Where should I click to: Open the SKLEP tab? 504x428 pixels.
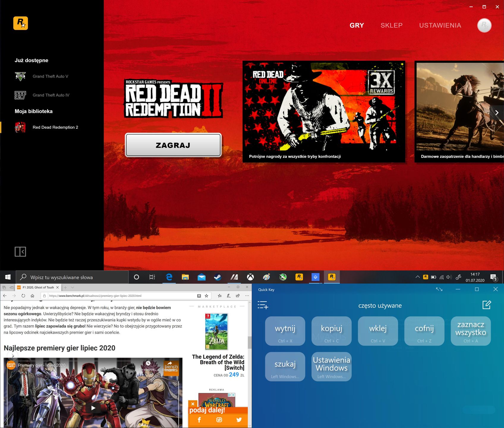tap(391, 25)
